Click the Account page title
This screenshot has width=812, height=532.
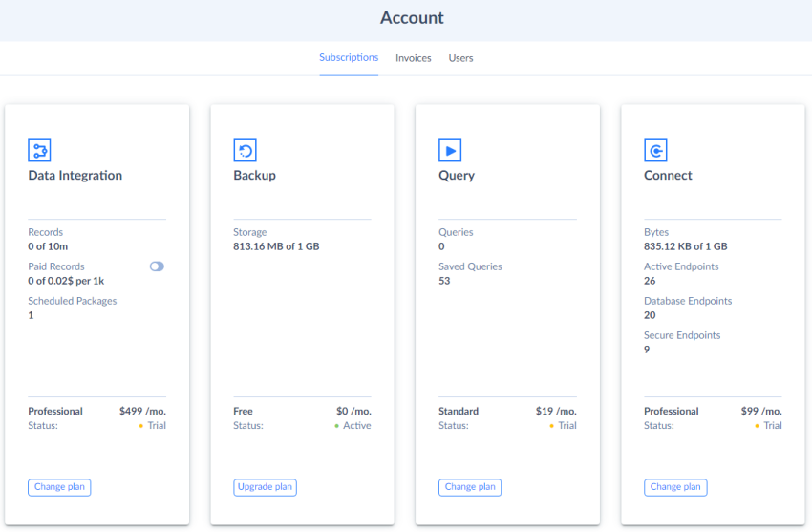(413, 18)
